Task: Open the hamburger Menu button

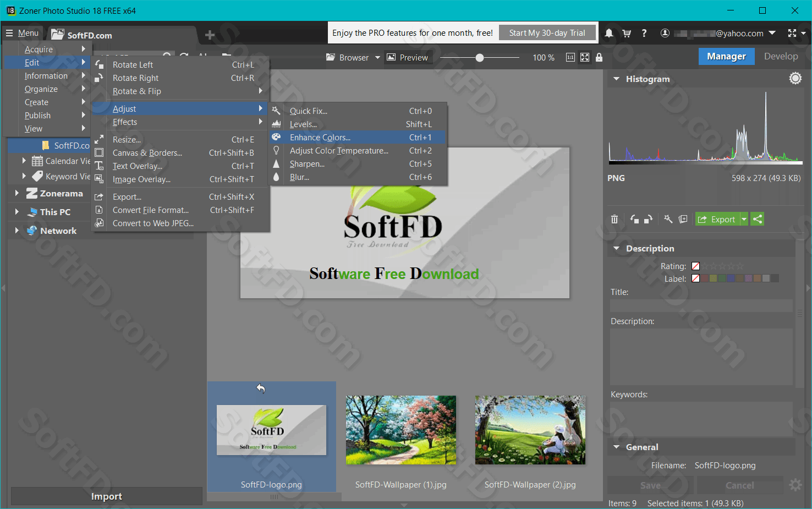Action: click(23, 33)
